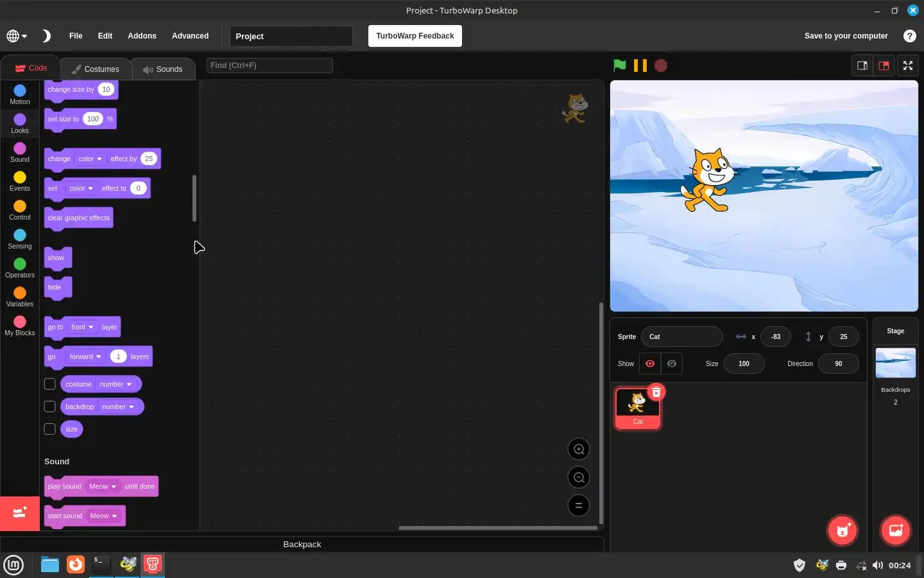Switch to small stage layout
The image size is (924, 578).
[x=862, y=66]
